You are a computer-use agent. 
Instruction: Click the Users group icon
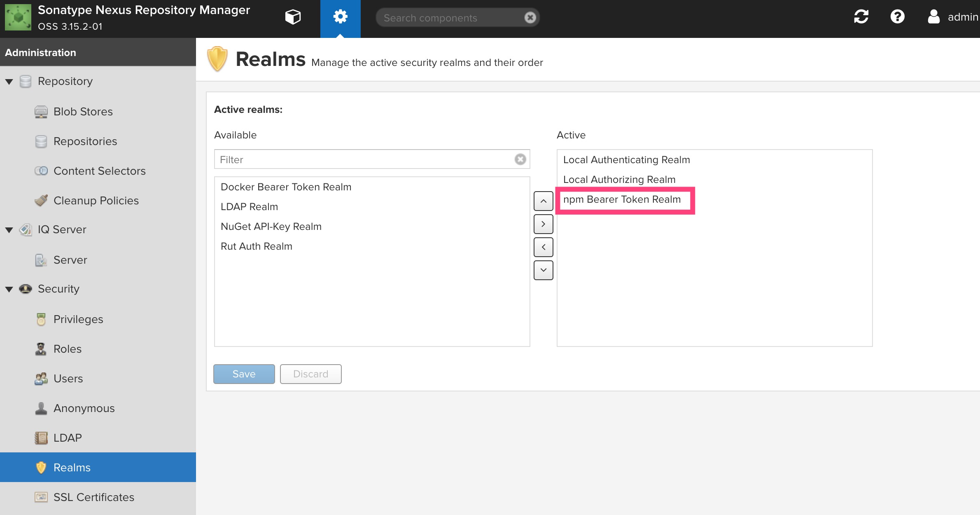point(41,379)
